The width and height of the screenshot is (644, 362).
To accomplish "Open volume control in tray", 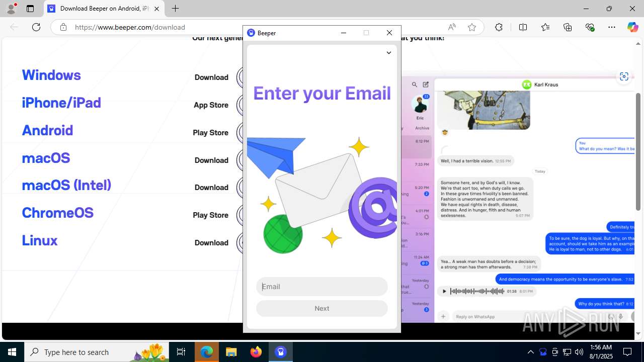I will tap(579, 352).
